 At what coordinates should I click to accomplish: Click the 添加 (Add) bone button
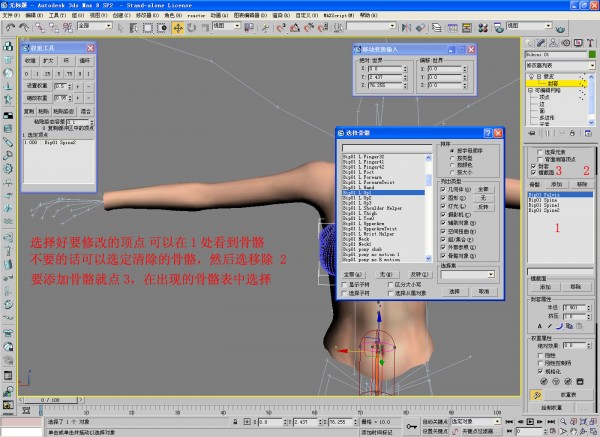click(557, 186)
